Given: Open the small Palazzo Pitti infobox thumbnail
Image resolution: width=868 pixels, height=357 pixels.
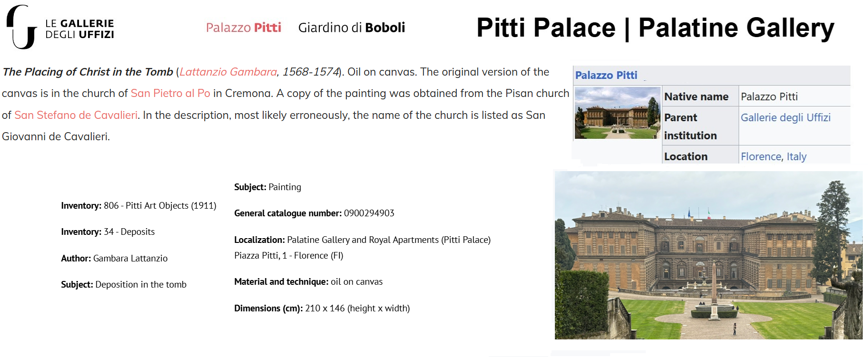Looking at the screenshot, I should tap(617, 113).
